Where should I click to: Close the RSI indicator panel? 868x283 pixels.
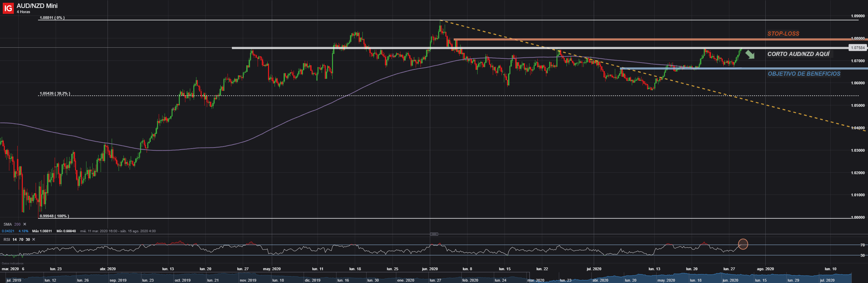[x=34, y=239]
